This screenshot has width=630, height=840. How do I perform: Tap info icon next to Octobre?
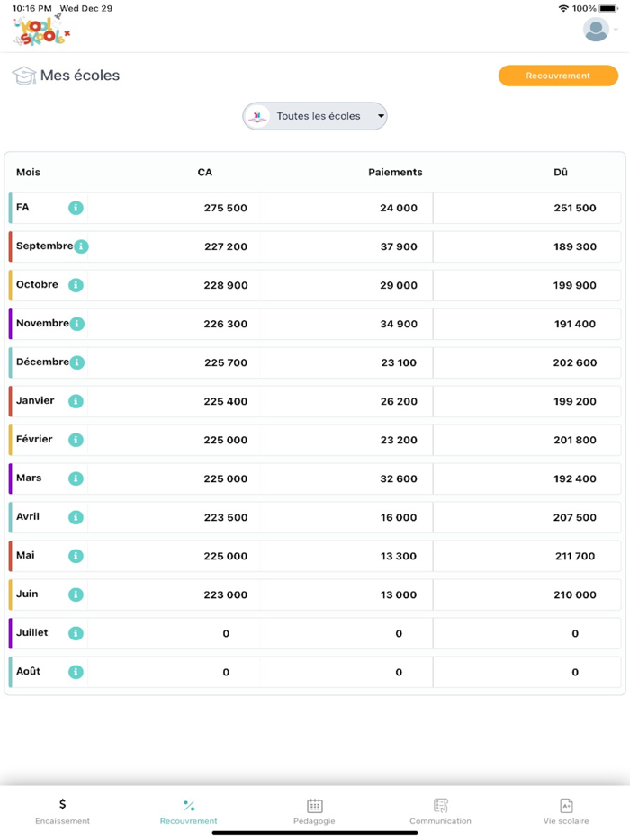[76, 285]
